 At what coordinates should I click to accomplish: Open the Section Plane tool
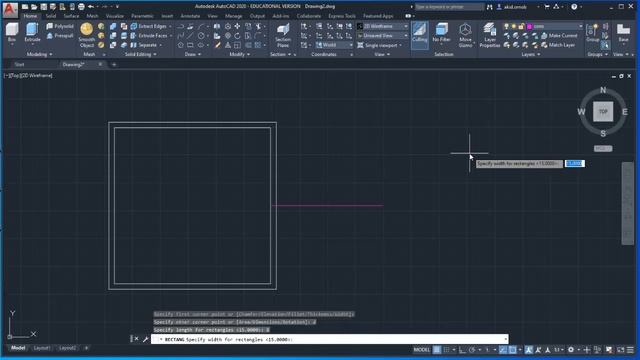click(x=283, y=36)
